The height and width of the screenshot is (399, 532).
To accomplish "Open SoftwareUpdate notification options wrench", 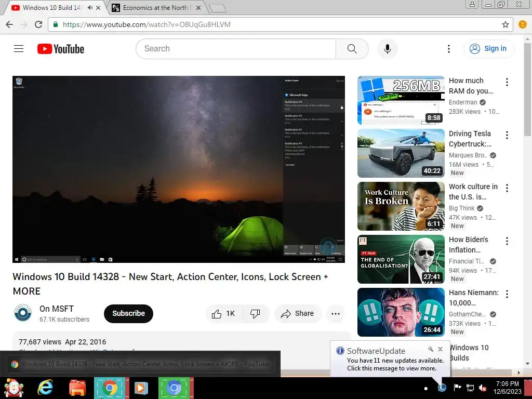I will coord(431,349).
